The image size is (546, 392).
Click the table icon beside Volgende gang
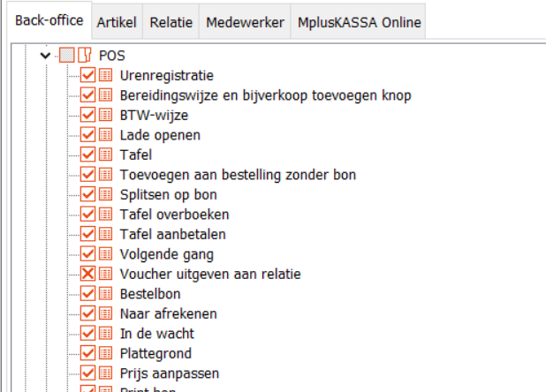tap(105, 254)
